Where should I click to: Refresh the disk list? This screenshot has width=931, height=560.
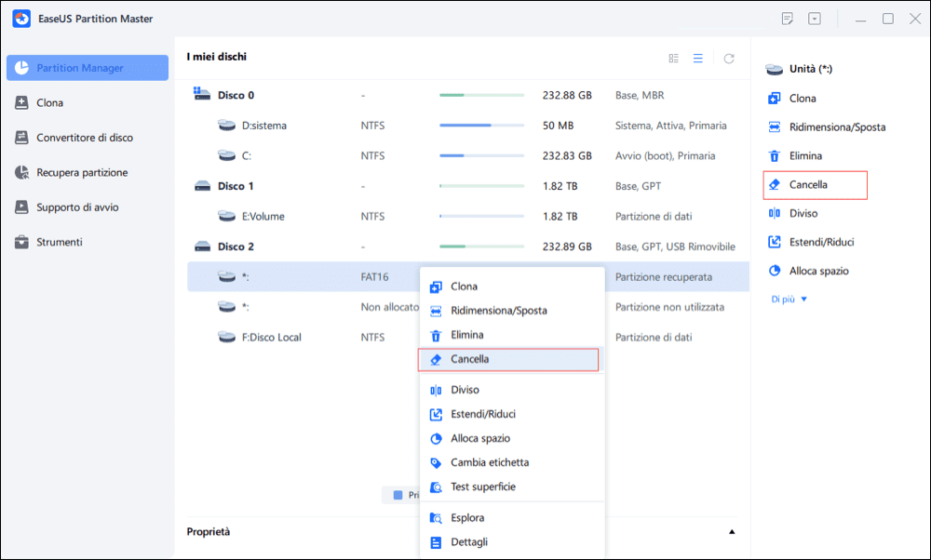[x=729, y=58]
